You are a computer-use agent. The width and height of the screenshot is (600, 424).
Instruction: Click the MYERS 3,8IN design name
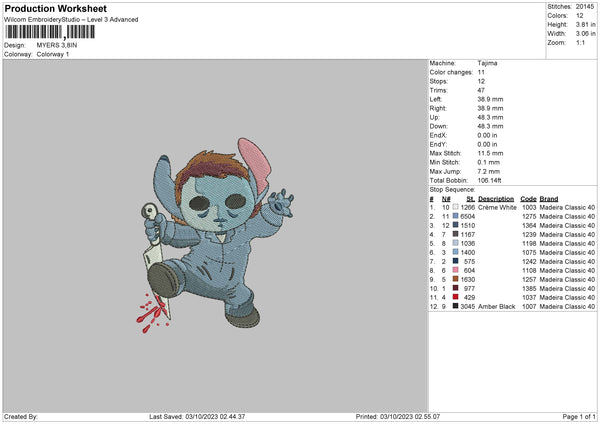tap(56, 45)
